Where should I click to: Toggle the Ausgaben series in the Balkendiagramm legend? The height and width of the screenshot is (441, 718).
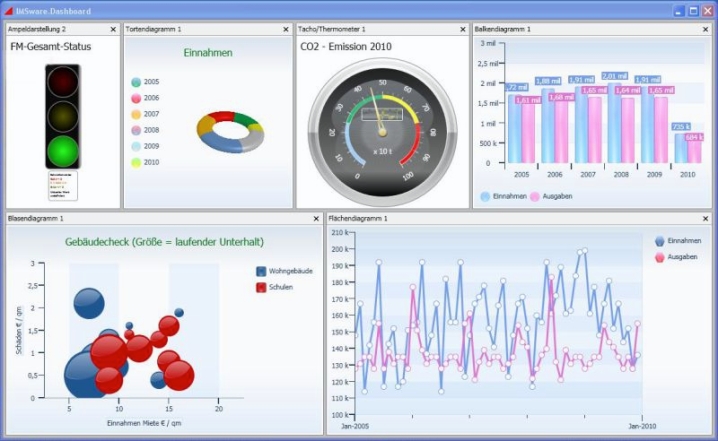[535, 196]
